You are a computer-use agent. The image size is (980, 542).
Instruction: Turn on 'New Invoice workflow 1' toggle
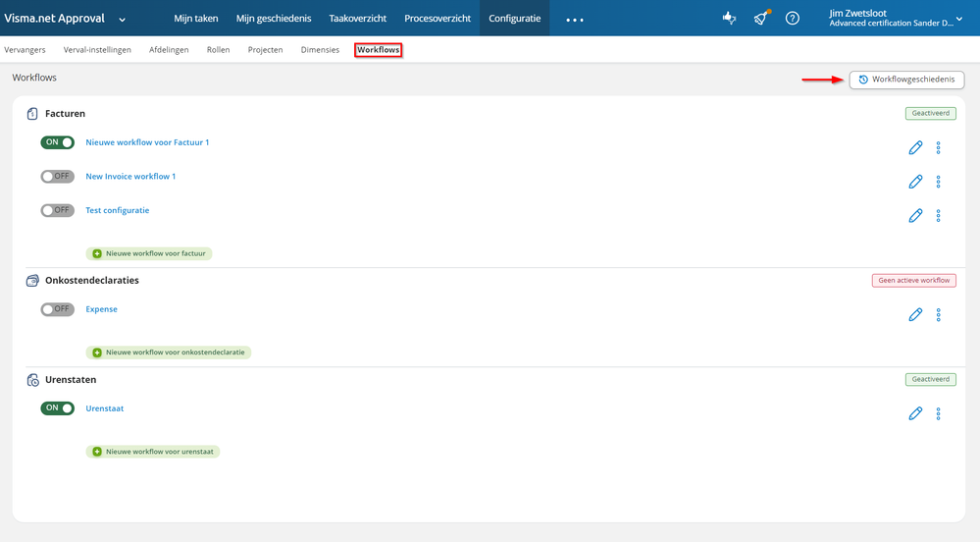click(x=58, y=177)
